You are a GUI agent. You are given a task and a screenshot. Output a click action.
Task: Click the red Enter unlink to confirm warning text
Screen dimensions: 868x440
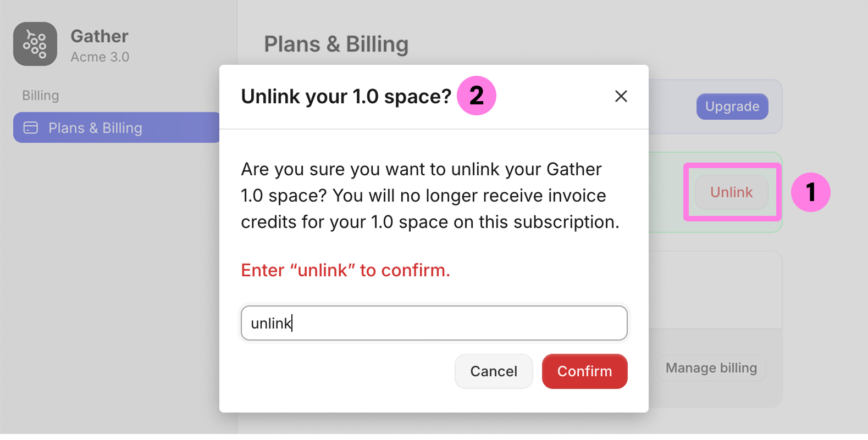click(345, 270)
